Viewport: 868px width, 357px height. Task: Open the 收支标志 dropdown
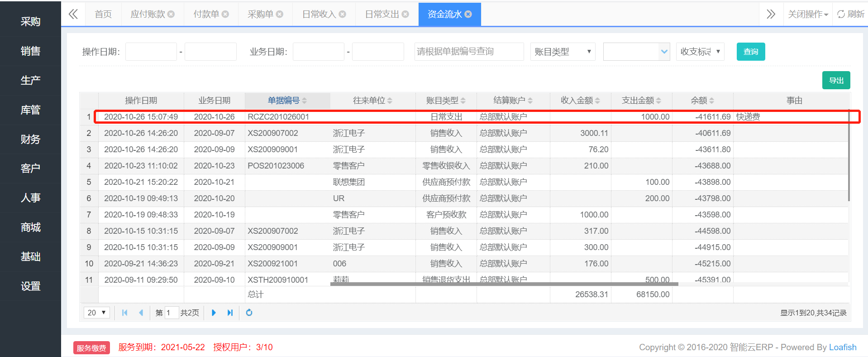701,52
